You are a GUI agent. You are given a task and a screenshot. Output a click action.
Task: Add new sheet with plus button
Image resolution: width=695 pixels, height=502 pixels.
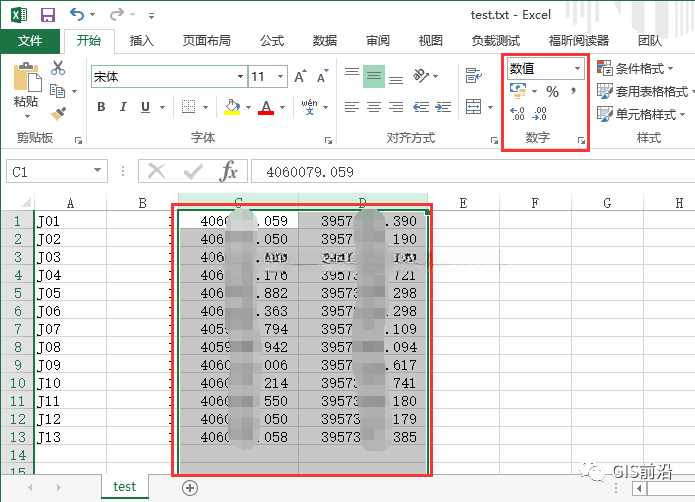point(190,488)
